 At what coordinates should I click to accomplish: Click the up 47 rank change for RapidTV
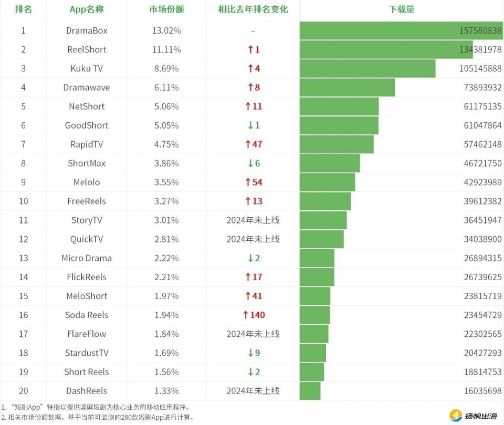tap(254, 145)
